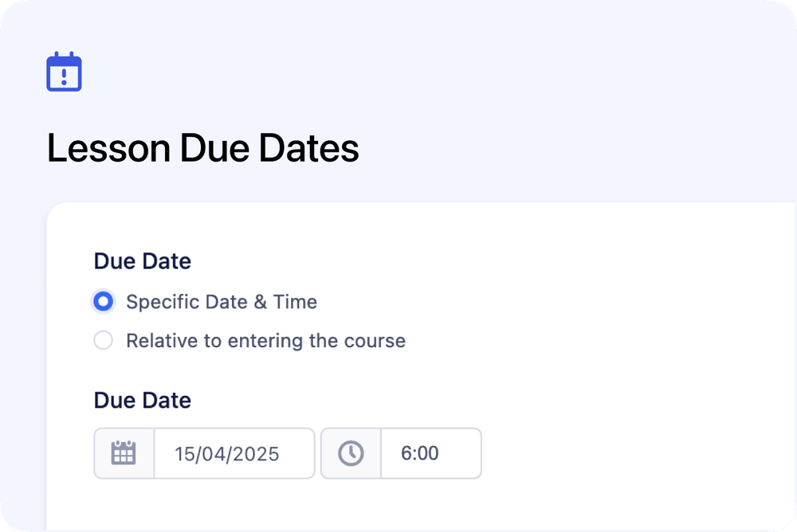The image size is (797, 532).
Task: Click the calendar alert icon above the heading
Action: pos(63,71)
